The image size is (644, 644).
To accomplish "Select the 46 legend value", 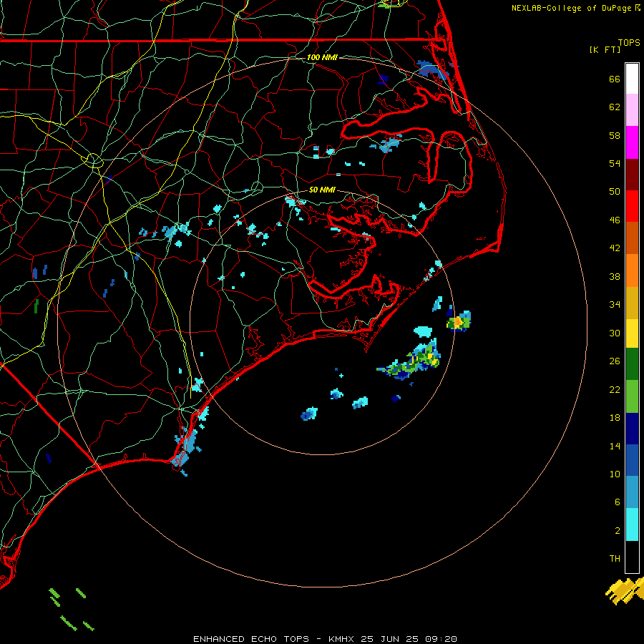I will (615, 220).
